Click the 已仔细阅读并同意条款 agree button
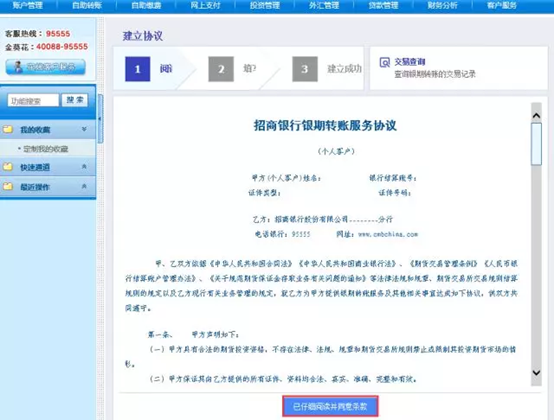The height and width of the screenshot is (420, 554). click(x=330, y=406)
